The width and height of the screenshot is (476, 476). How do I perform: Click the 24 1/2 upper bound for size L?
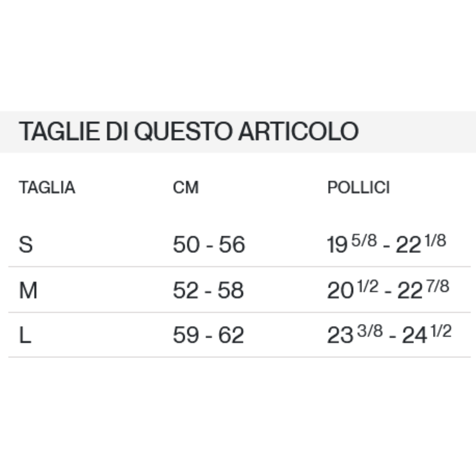point(427,334)
